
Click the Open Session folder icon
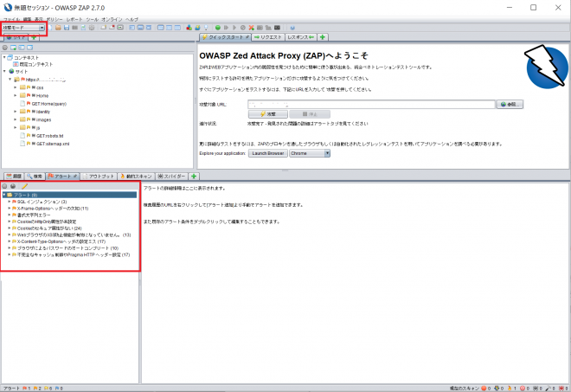58,28
